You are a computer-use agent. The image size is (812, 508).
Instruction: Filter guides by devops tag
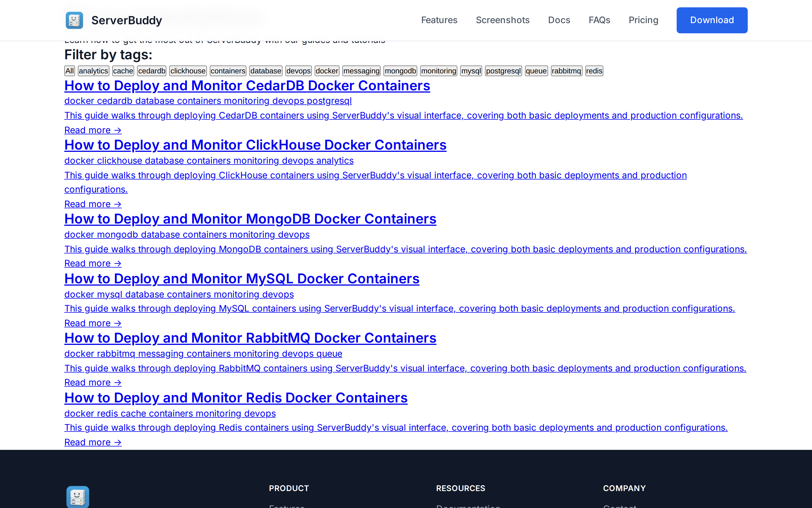298,71
